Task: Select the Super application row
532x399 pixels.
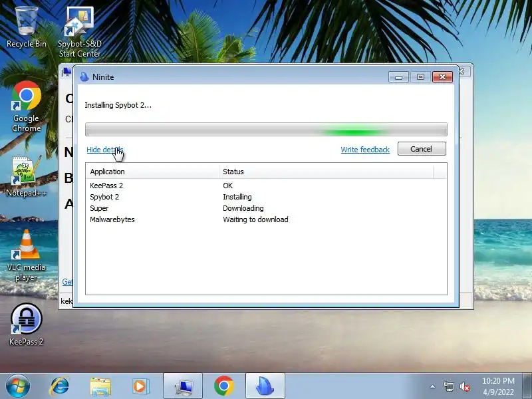Action: coord(266,208)
